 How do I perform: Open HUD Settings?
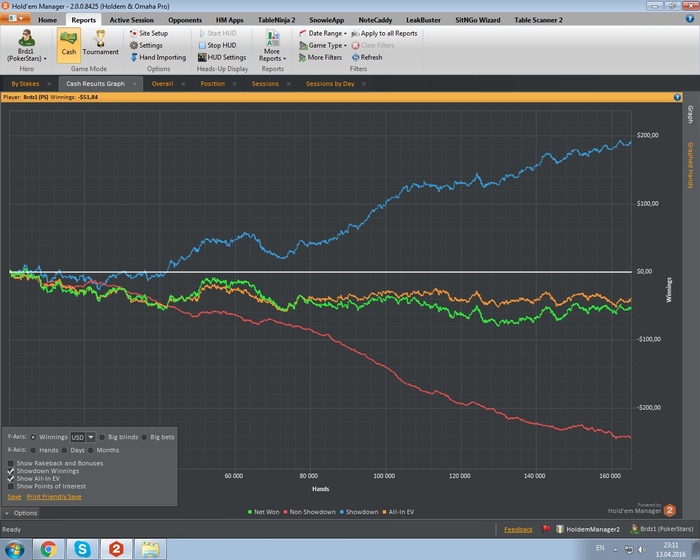(222, 57)
